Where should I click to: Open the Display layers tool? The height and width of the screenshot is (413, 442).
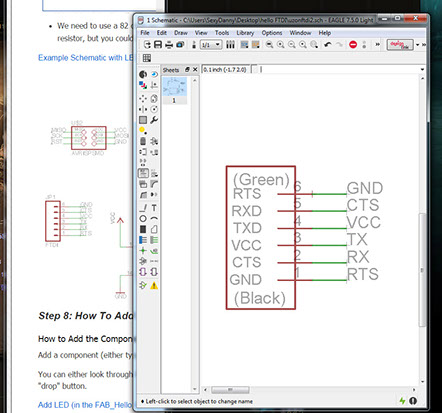click(143, 85)
